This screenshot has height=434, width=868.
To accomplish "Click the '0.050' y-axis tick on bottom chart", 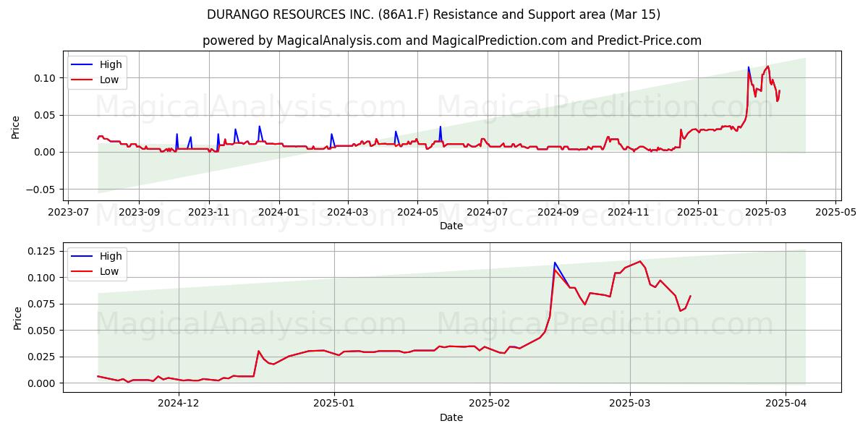I will (43, 331).
